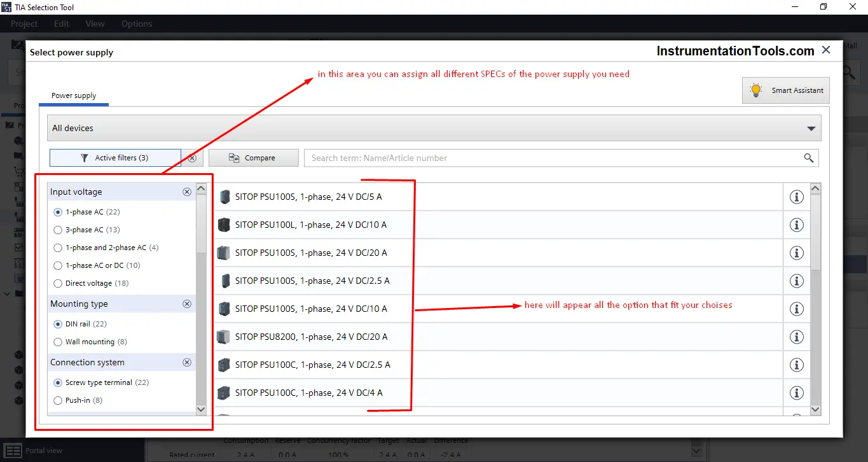Viewport: 868px width, 462px height.
Task: Restore down the TIA Selection Tool window
Action: coord(823,7)
